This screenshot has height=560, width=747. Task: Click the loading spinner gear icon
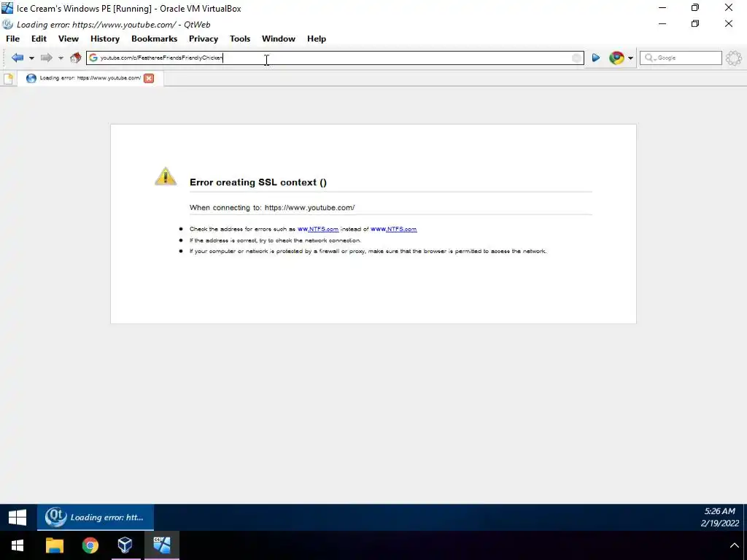click(x=734, y=58)
